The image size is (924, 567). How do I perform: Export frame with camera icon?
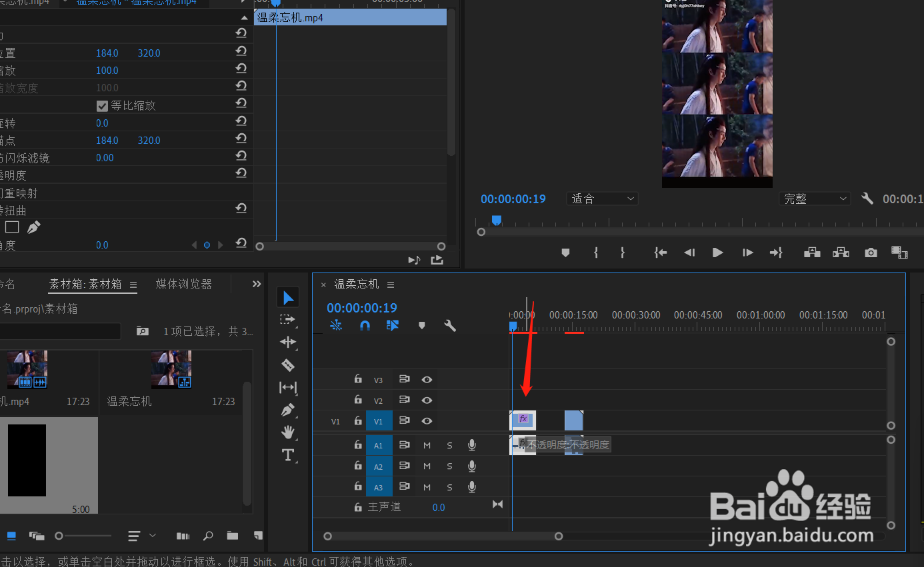pos(871,253)
